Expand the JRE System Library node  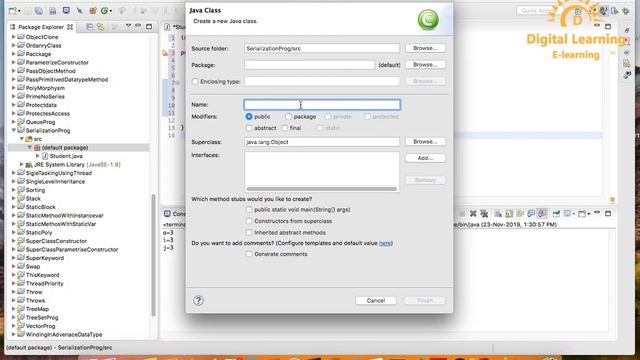pyautogui.click(x=22, y=164)
